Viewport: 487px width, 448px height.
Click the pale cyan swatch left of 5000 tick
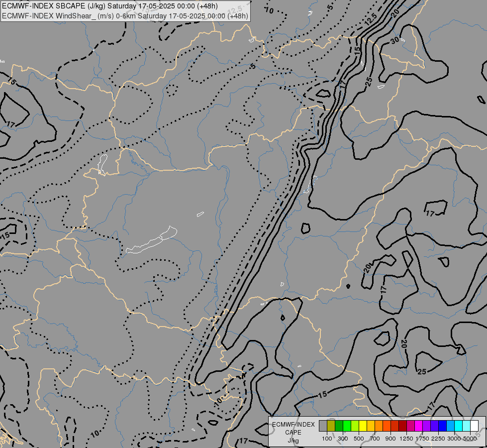[x=467, y=426]
